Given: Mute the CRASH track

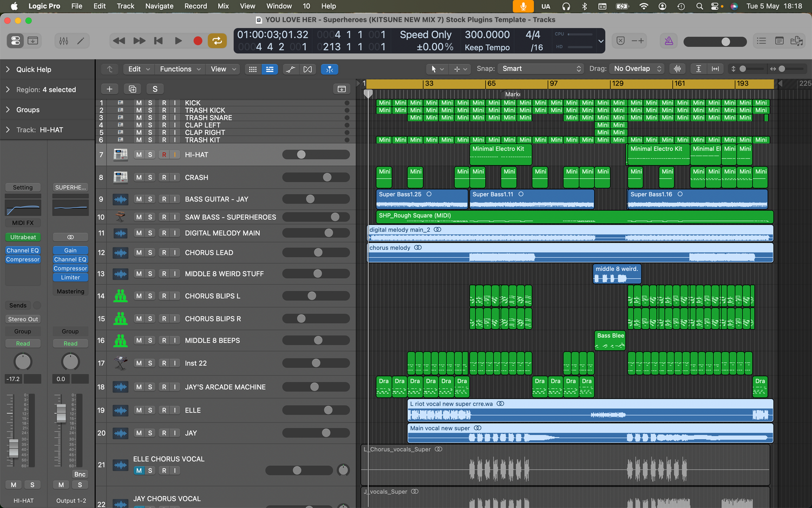Looking at the screenshot, I should (139, 178).
